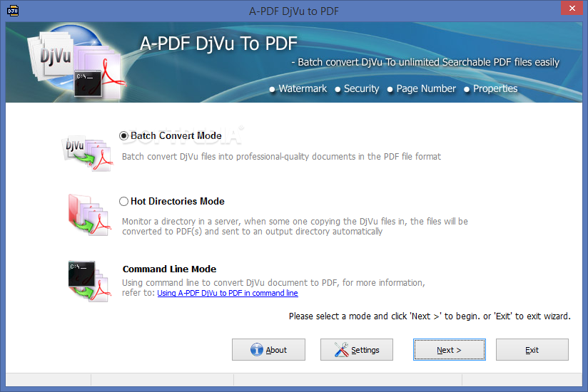Click the 'A-PDF DjVu To PDF' banner title
The image size is (588, 392).
[x=218, y=43]
